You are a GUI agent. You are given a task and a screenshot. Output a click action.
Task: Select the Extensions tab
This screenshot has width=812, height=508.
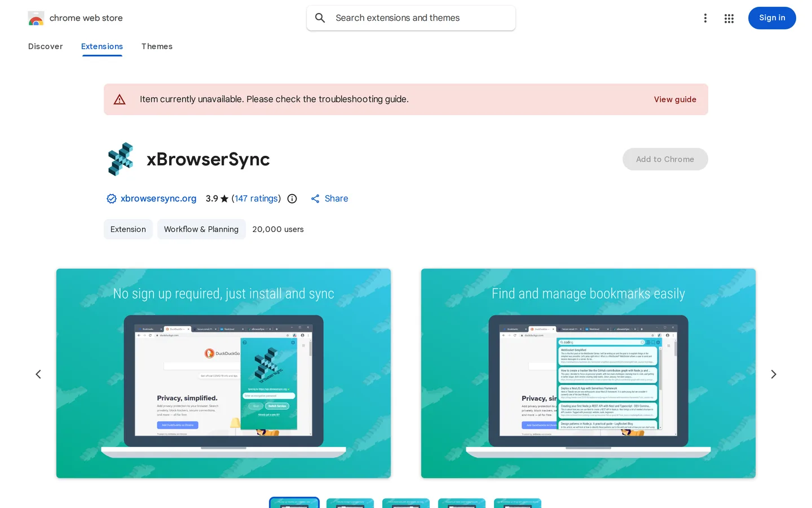102,46
